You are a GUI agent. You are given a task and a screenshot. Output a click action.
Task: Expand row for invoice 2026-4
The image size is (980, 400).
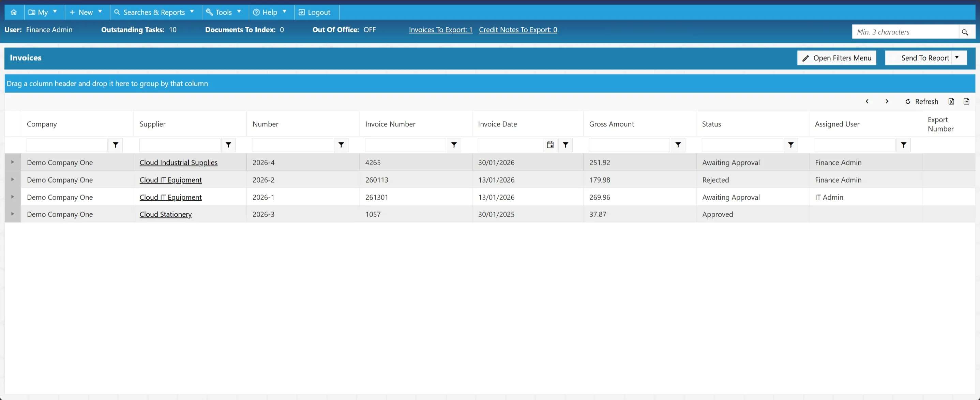click(x=13, y=162)
